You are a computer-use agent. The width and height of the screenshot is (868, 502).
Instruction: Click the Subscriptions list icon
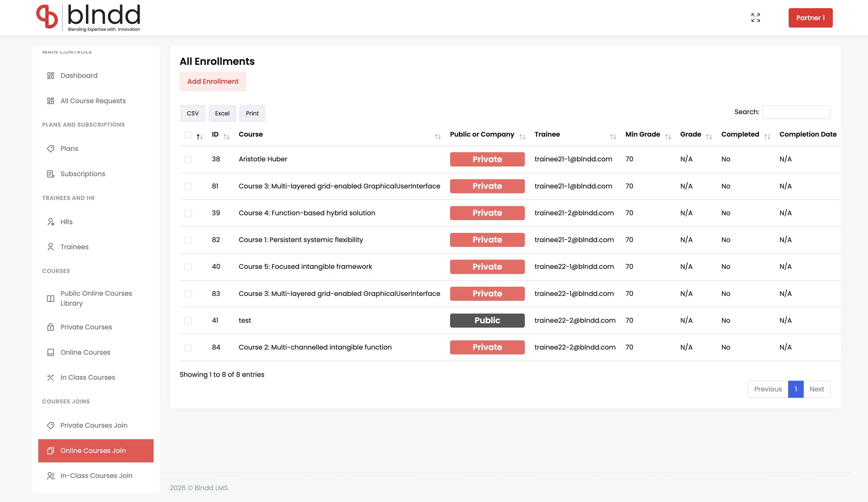[x=51, y=174]
